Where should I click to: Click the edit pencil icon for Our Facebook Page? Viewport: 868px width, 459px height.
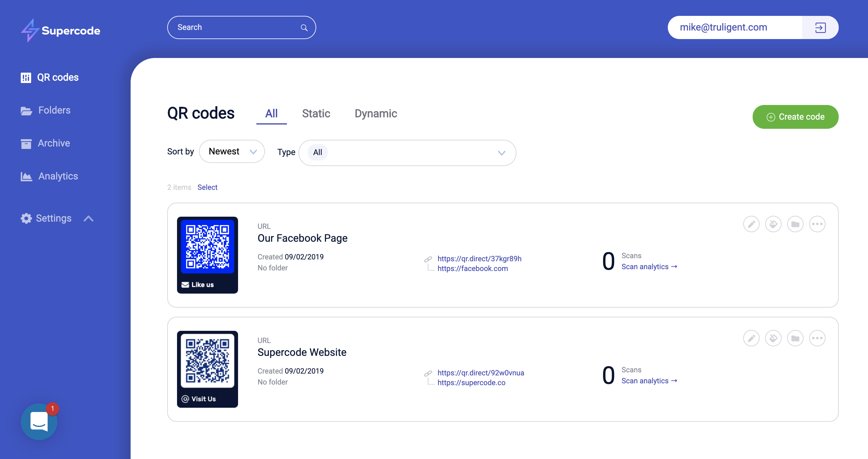click(x=751, y=224)
